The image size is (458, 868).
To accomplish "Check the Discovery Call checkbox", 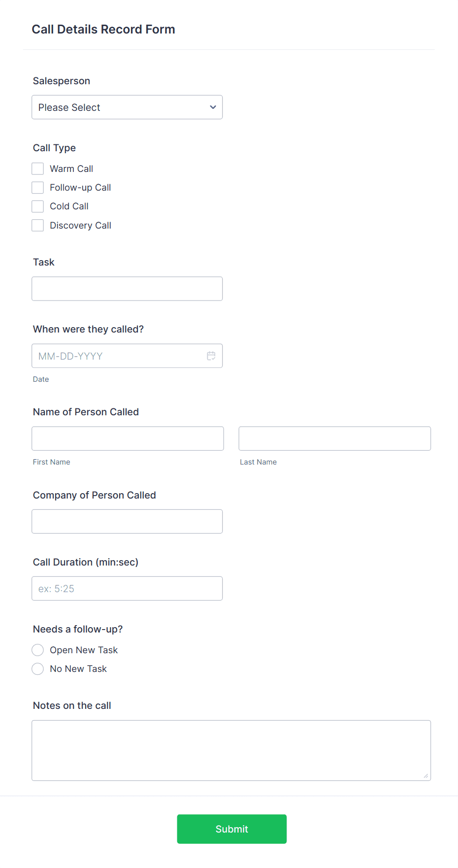I will 37,225.
